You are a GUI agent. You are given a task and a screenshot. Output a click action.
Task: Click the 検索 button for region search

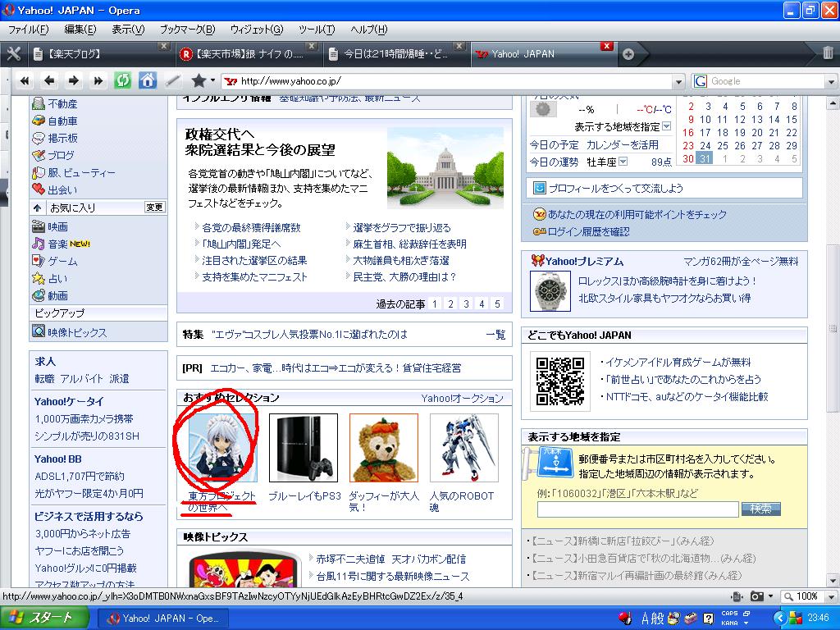tap(760, 509)
